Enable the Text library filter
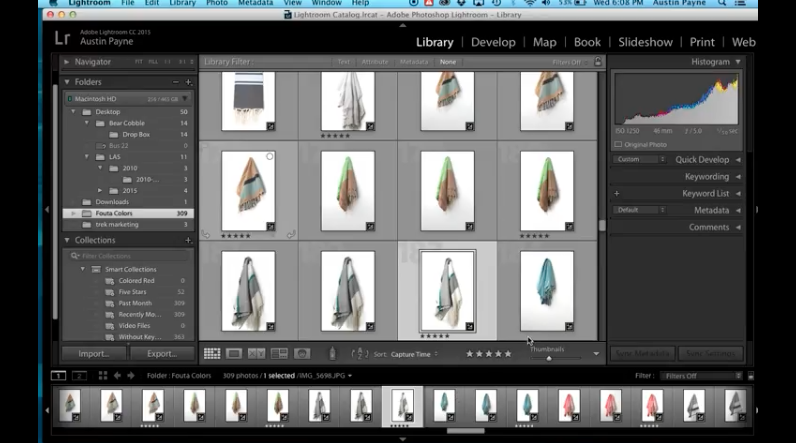This screenshot has height=443, width=796. click(344, 62)
